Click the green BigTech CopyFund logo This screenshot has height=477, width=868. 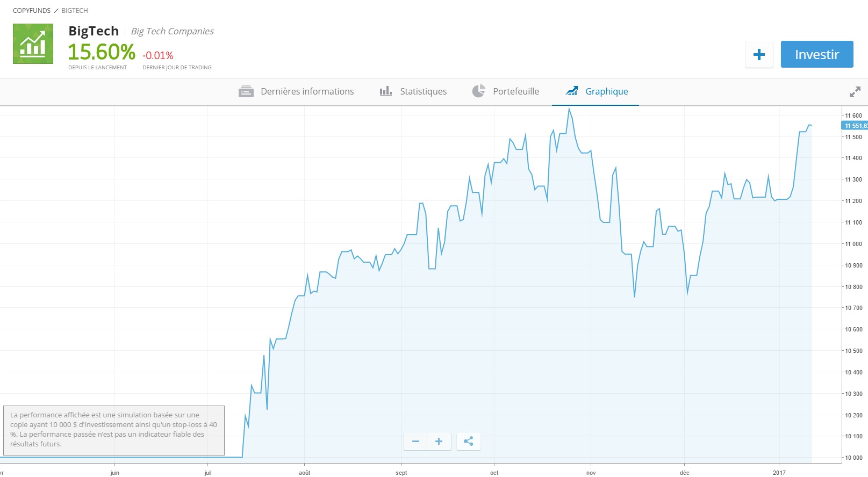[x=33, y=44]
